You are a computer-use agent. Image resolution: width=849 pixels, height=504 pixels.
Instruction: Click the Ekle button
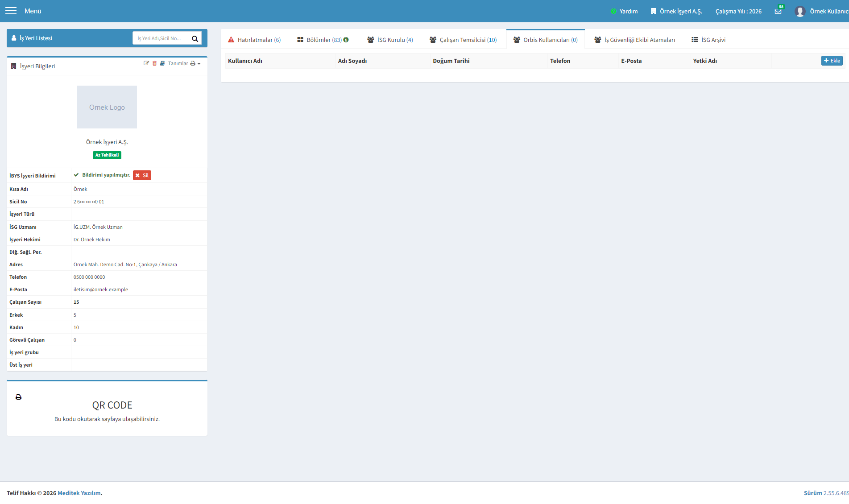pos(832,61)
